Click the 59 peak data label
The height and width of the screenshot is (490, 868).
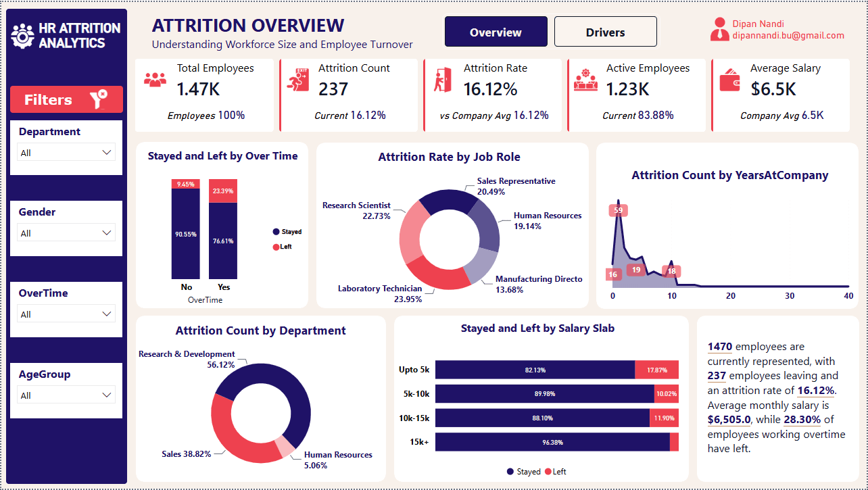[x=618, y=210]
